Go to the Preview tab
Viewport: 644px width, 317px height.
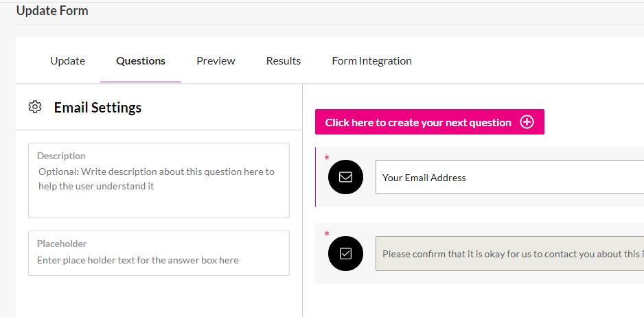click(216, 61)
